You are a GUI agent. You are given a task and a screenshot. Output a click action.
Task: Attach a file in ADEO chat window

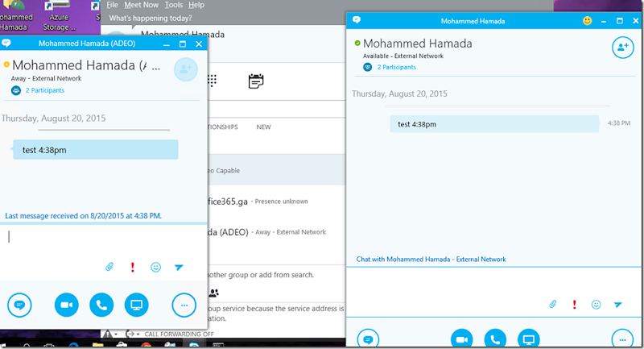(109, 268)
